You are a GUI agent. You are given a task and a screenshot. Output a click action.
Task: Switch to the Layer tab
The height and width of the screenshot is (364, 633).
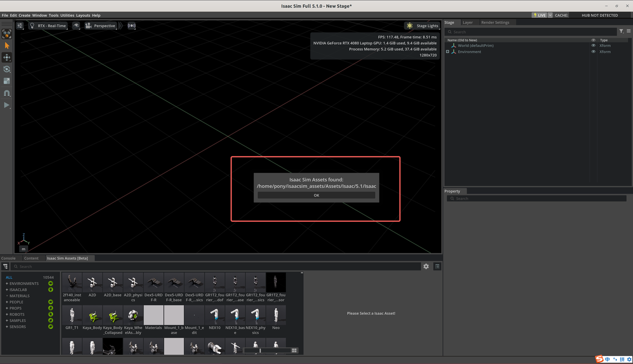(467, 22)
